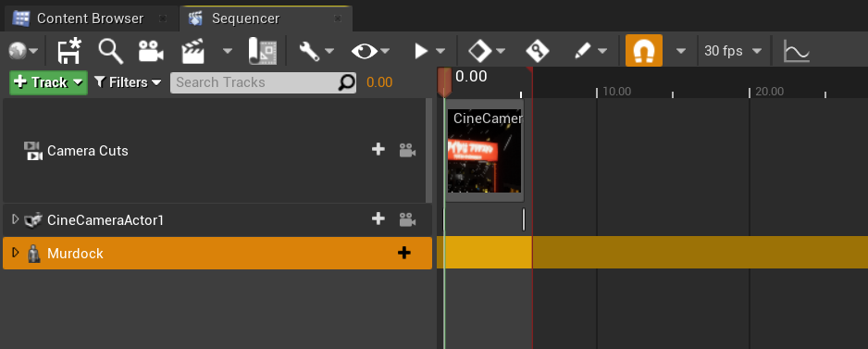Click the Restore Pre-Animated State icon
The image size is (868, 349).
tap(263, 51)
